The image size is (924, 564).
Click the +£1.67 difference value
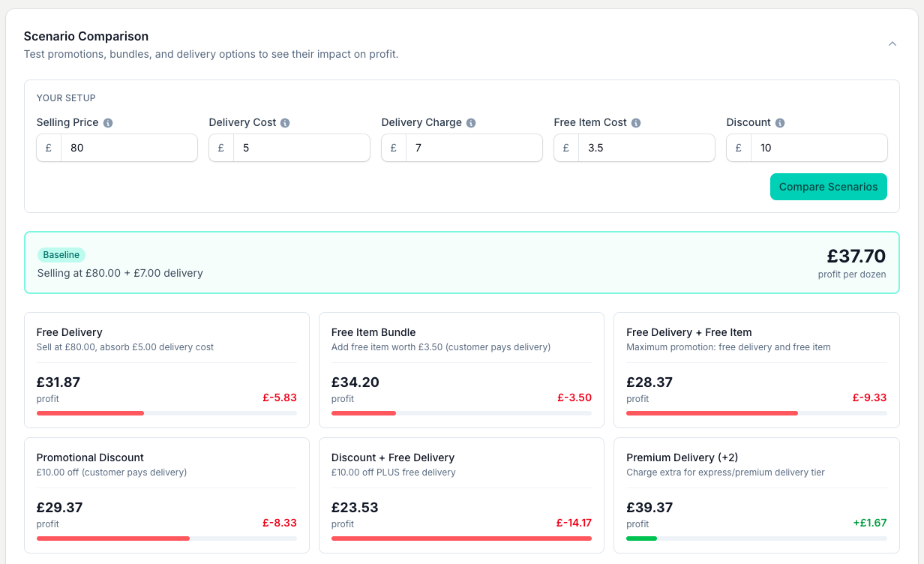(x=870, y=523)
